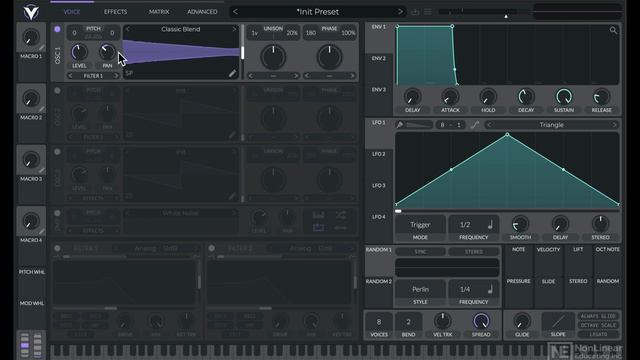Adjust the voice Spread knob
Image resolution: width=640 pixels, height=360 pixels.
[x=481, y=322]
